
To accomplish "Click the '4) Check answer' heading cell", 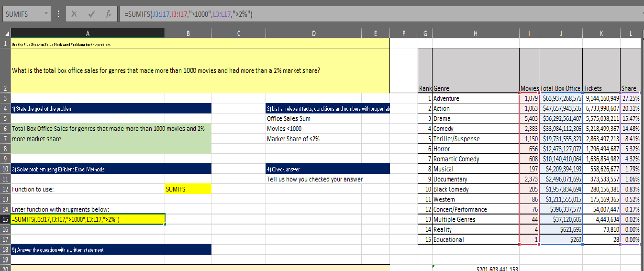I will pyautogui.click(x=328, y=169).
